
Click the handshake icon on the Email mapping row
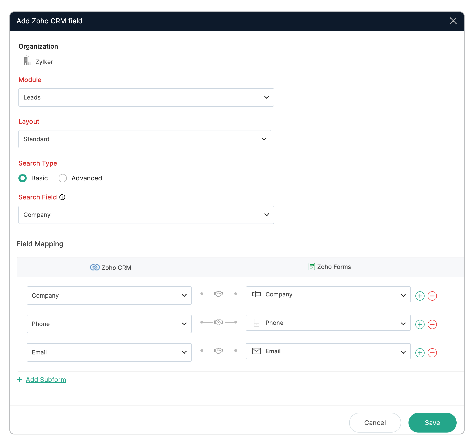click(x=218, y=351)
